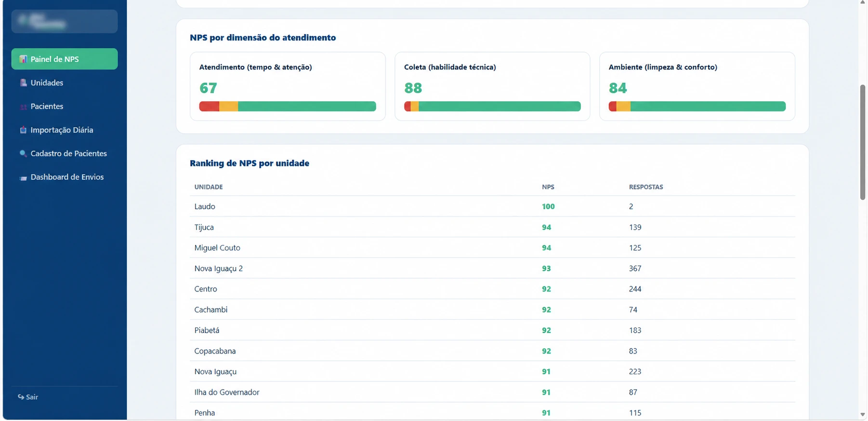The image size is (868, 421).
Task: Click the Cachambi unit name
Action: [x=211, y=310]
